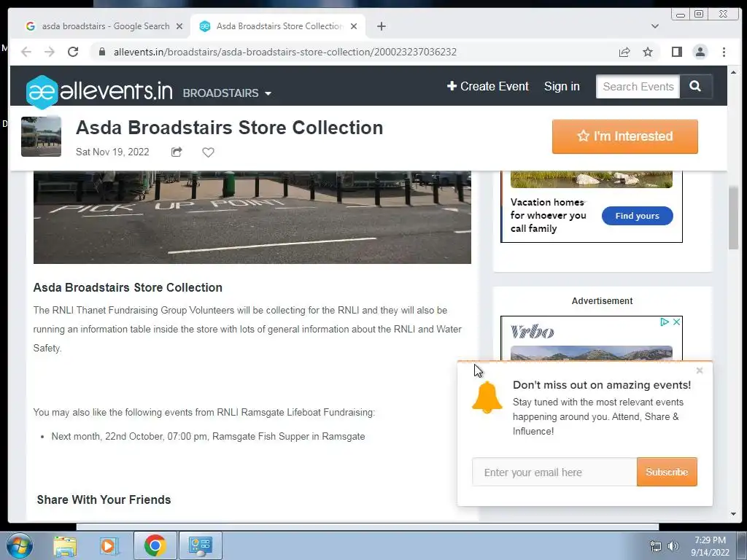
Task: Focus the Enter your email here field
Action: tap(554, 472)
